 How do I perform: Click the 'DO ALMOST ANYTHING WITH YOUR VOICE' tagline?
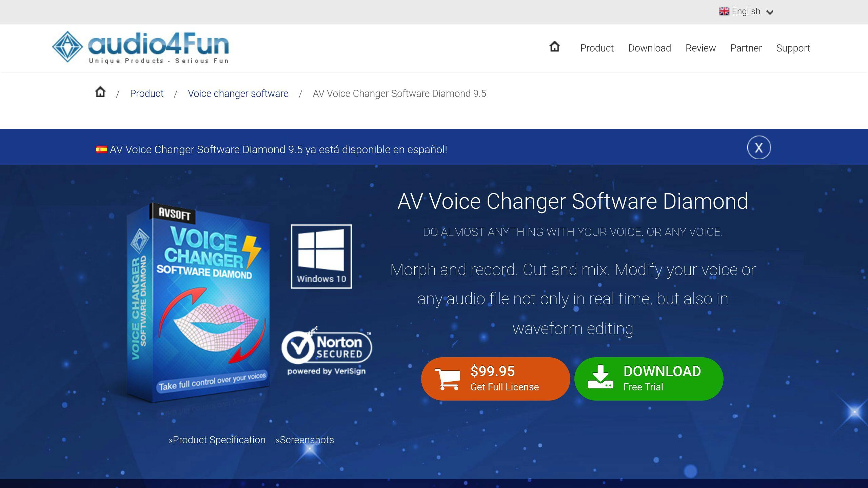[x=573, y=232]
